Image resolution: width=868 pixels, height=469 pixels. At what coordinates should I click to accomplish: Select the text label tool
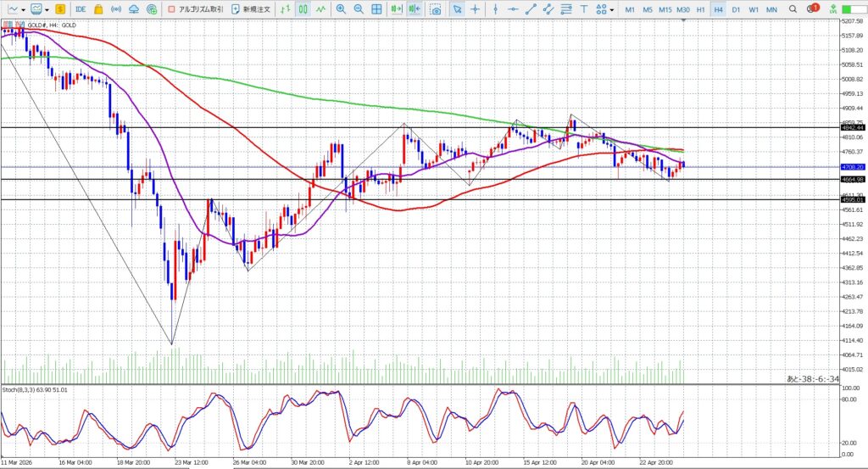(x=584, y=9)
